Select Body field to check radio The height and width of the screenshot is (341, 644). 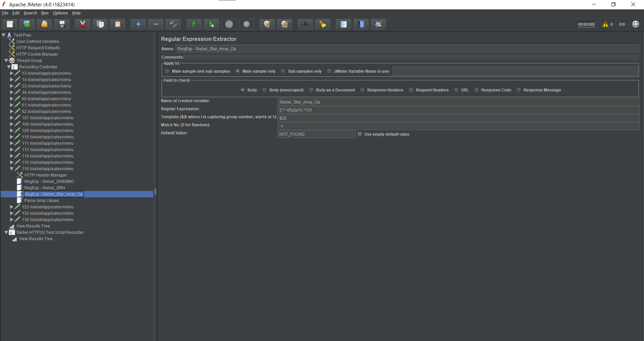tap(243, 90)
